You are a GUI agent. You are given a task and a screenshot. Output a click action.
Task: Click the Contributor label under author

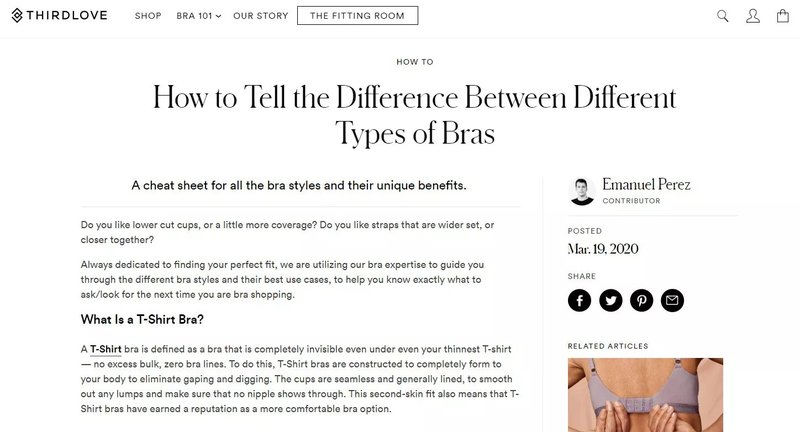coord(631,201)
